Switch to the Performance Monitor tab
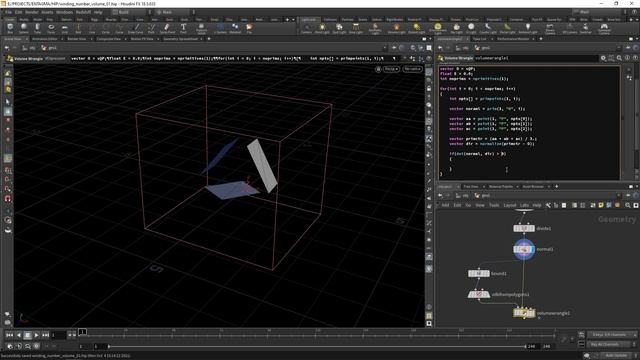 pos(513,39)
